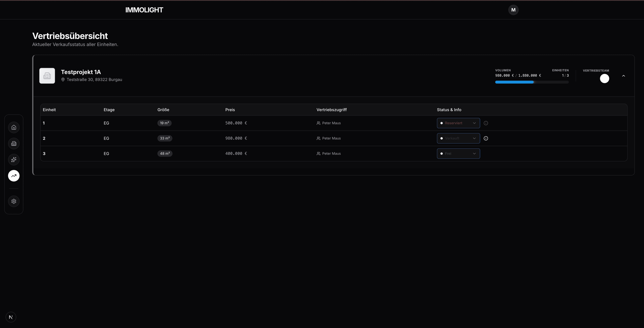Click the Preis column header

(x=230, y=110)
